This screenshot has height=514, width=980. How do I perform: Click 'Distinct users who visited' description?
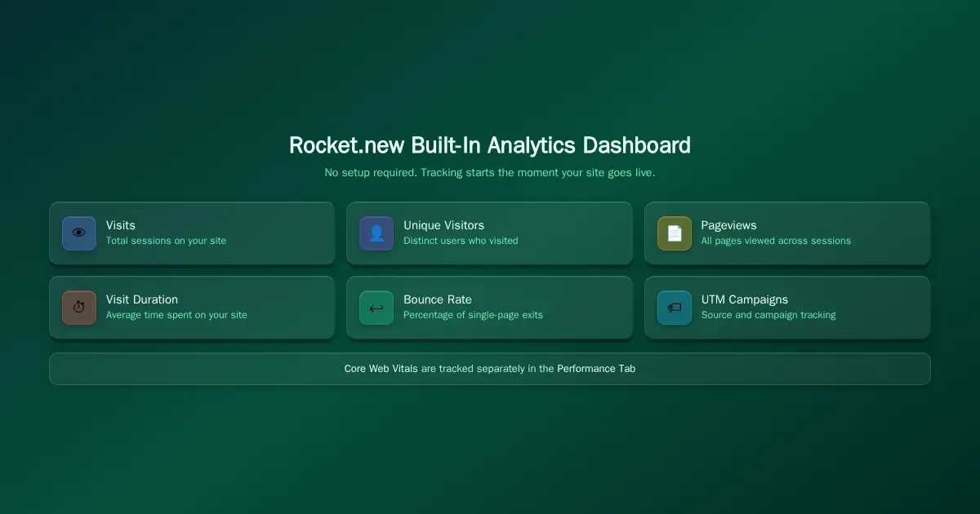461,241
